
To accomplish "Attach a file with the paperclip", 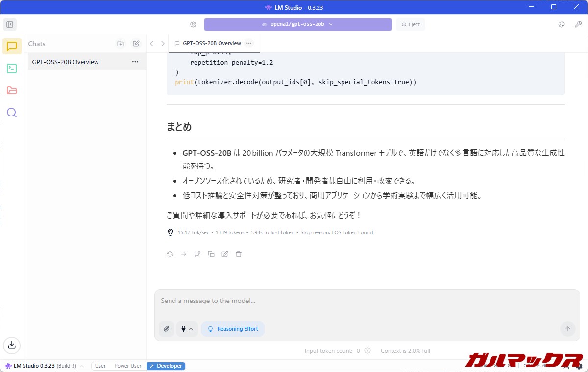I will point(167,329).
